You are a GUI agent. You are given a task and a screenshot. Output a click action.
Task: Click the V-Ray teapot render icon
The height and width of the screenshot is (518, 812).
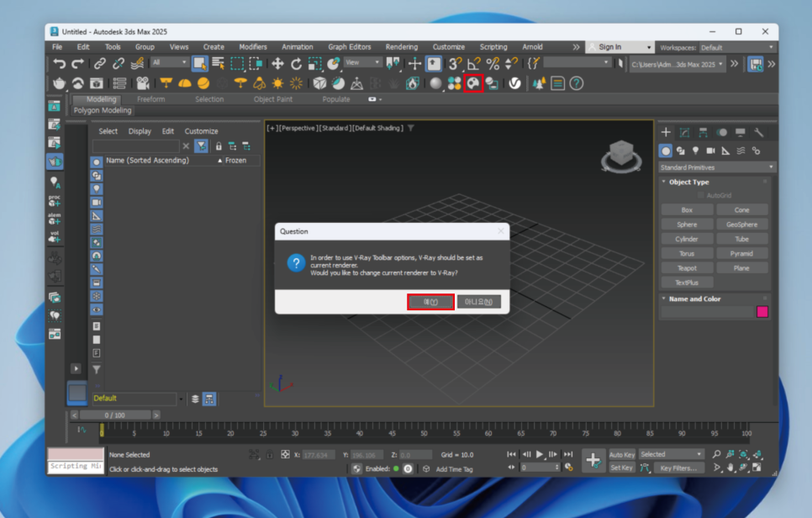click(59, 83)
